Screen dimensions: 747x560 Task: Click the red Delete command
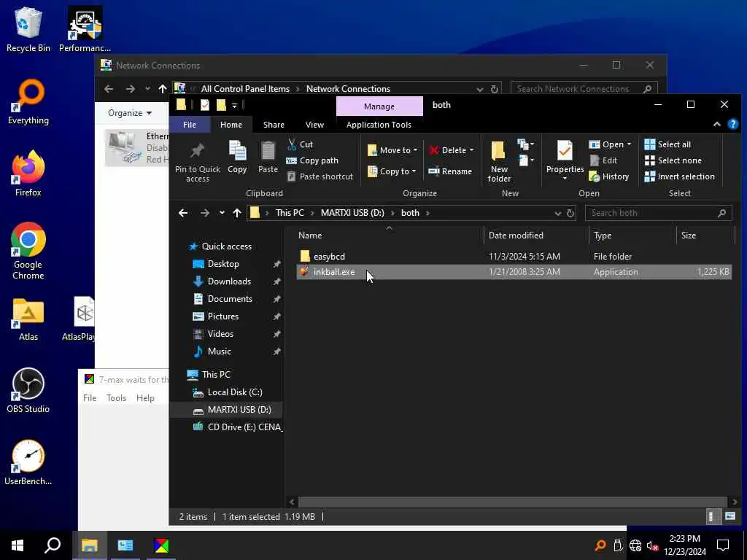coord(448,150)
